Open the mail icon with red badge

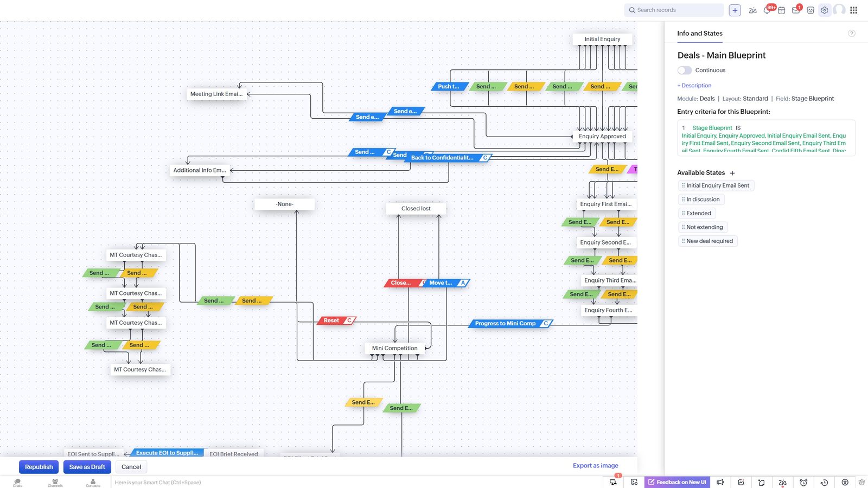[x=796, y=10]
